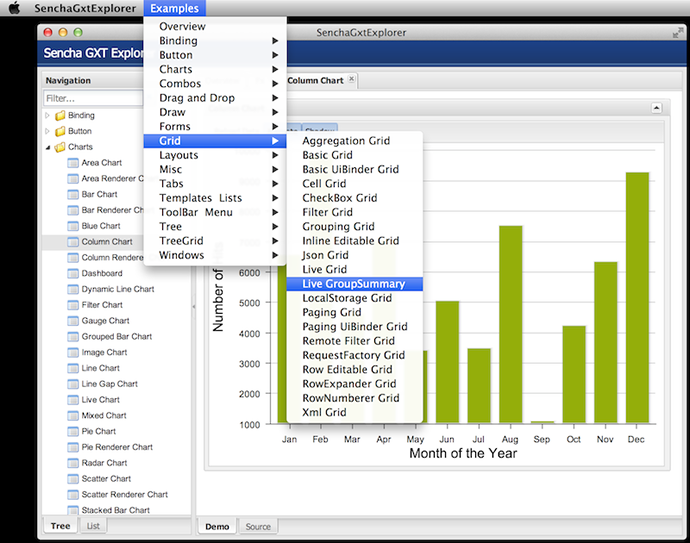Switch to the Source tab
Screen dimensions: 690x543
258,526
